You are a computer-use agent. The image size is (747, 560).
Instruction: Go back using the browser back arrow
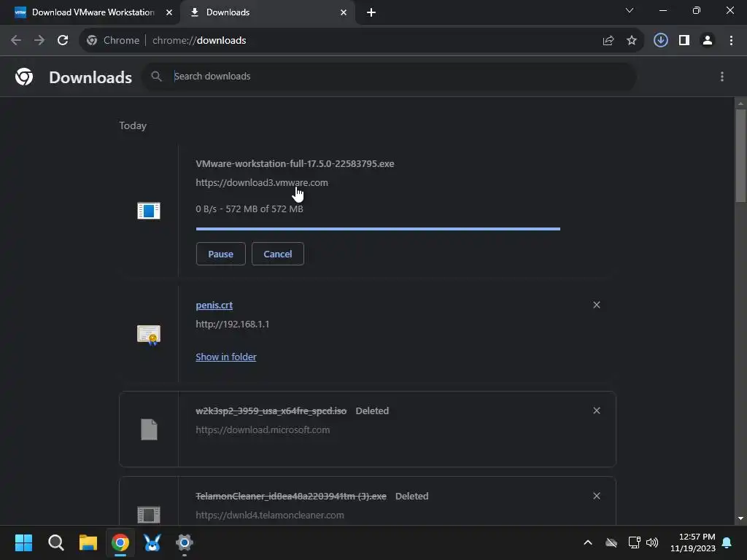click(16, 41)
